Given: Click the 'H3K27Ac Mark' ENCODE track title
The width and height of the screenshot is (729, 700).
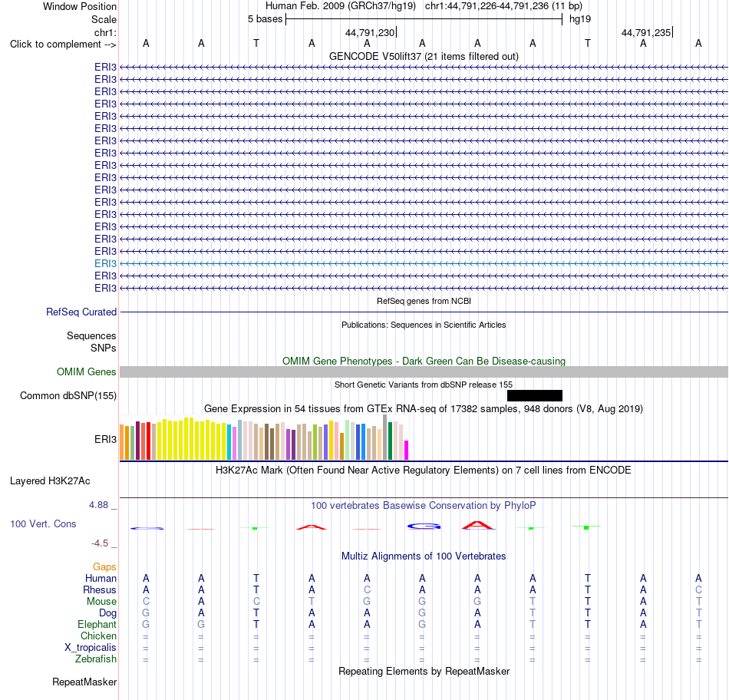Looking at the screenshot, I should (424, 471).
